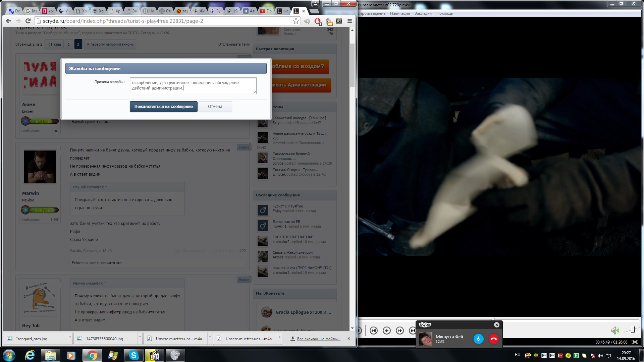
Task: Click the Пожаловаться на сообщение button
Action: [163, 107]
